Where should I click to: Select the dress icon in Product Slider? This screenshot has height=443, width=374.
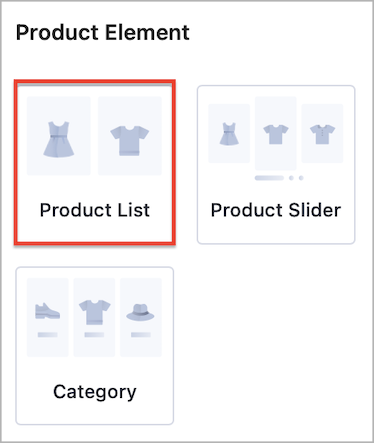click(229, 134)
